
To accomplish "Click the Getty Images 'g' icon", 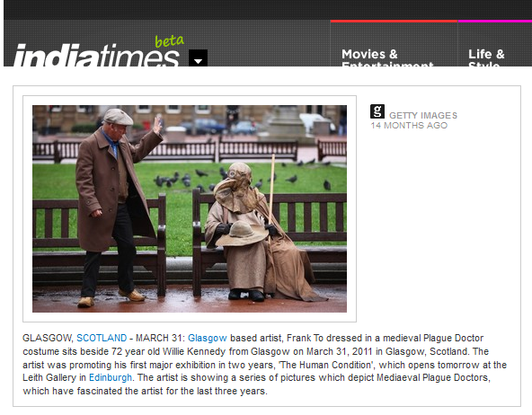I will pos(377,111).
